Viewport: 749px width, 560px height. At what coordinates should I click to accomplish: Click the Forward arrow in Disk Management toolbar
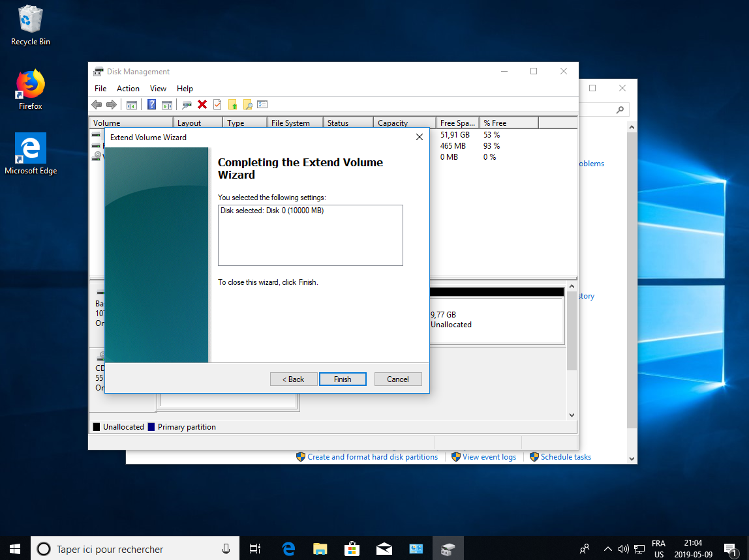click(112, 104)
